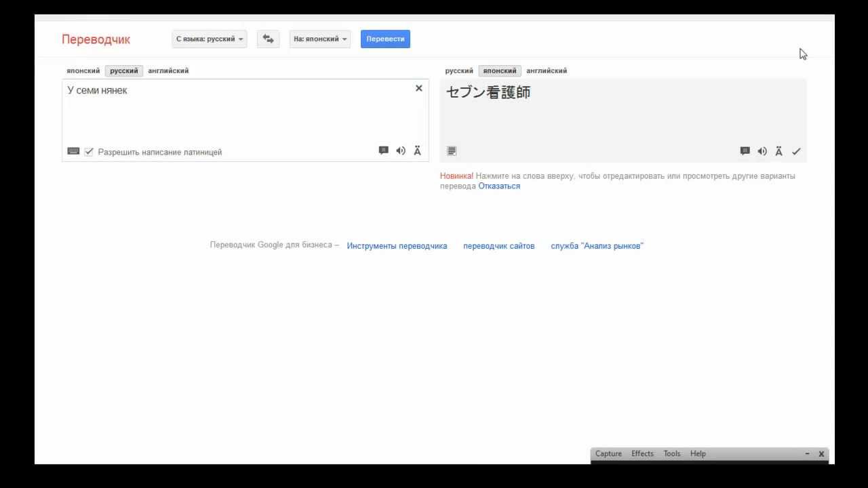Open the virtual keyboard icon
Image resolution: width=868 pixels, height=488 pixels.
point(73,151)
